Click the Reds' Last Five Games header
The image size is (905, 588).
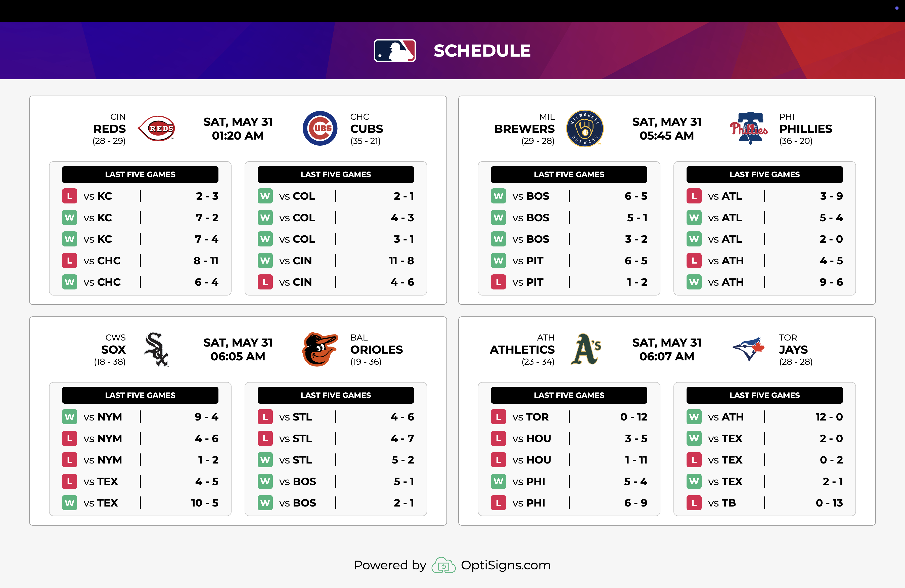click(140, 175)
